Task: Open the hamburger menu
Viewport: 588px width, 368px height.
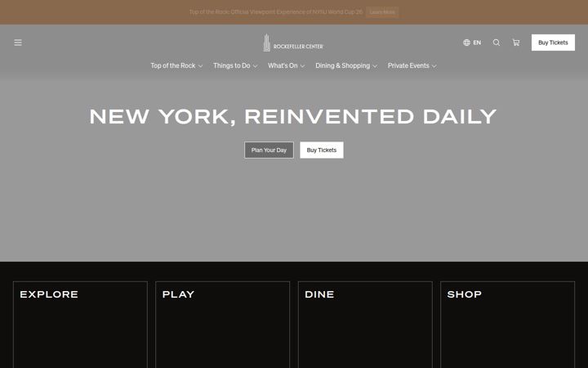Action: tap(18, 43)
